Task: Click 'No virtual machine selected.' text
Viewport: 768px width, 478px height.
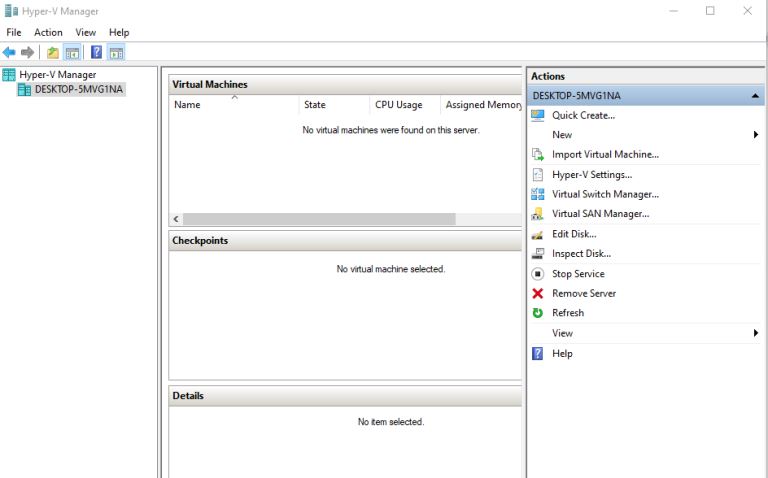Action: point(390,269)
